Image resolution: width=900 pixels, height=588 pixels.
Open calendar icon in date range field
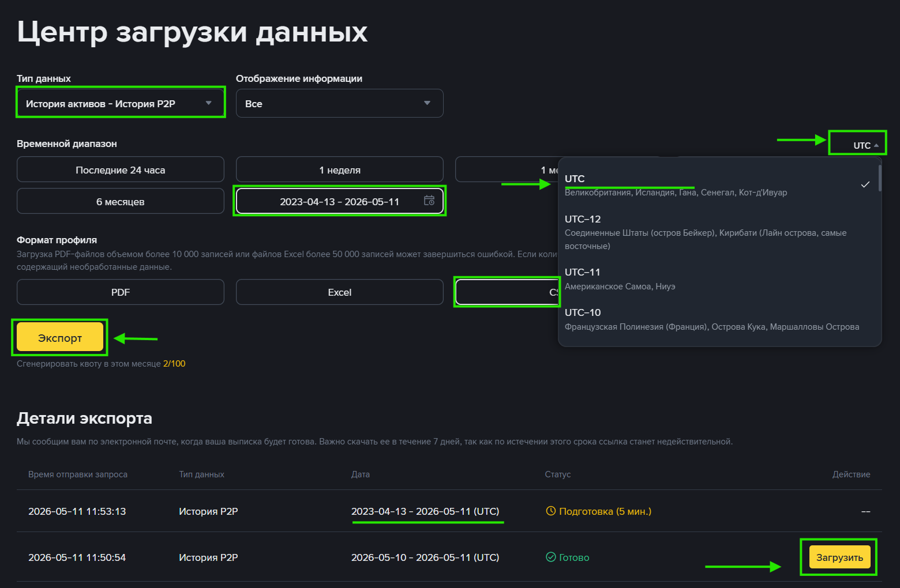click(x=429, y=201)
